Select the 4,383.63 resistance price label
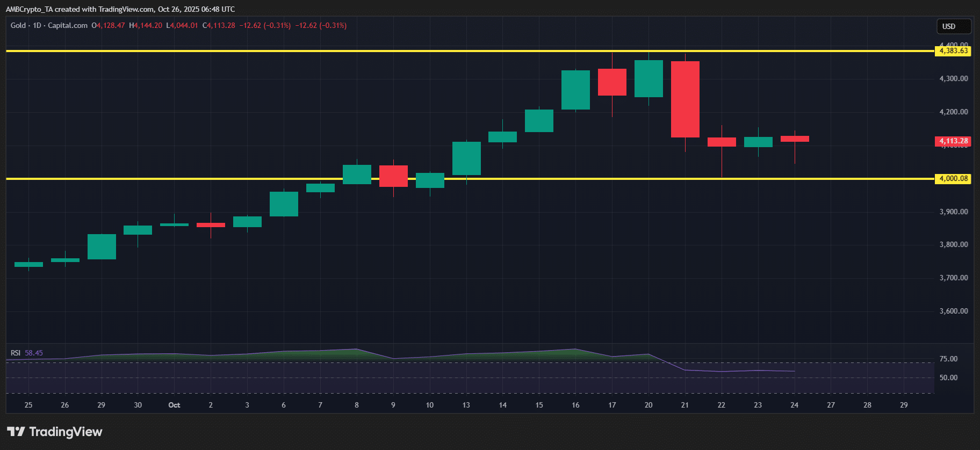 pos(953,51)
